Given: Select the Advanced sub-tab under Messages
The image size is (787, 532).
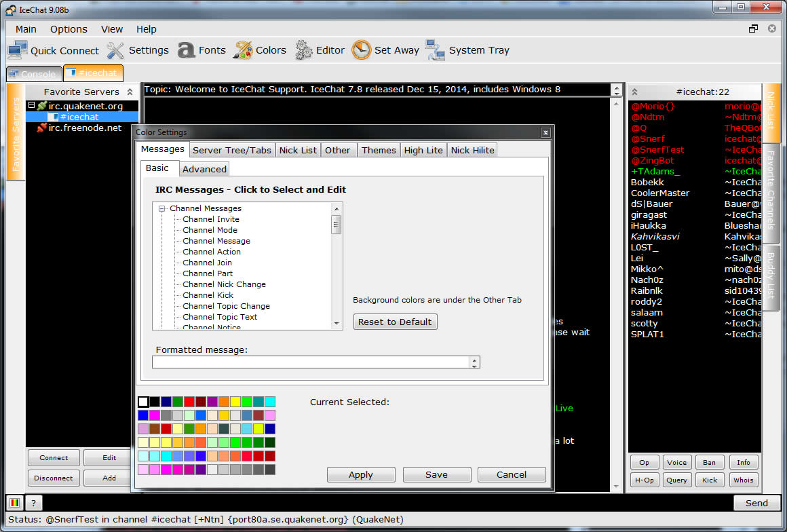Looking at the screenshot, I should tap(204, 169).
